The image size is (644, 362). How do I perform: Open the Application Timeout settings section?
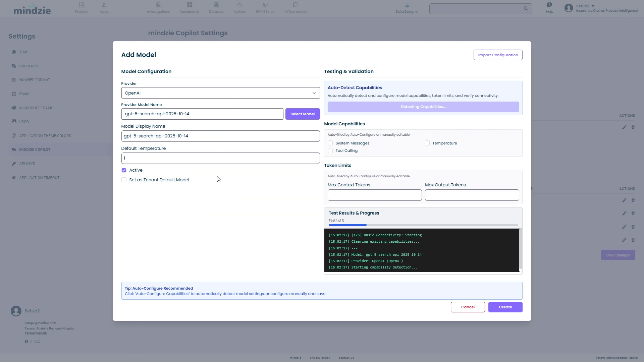pyautogui.click(x=39, y=178)
